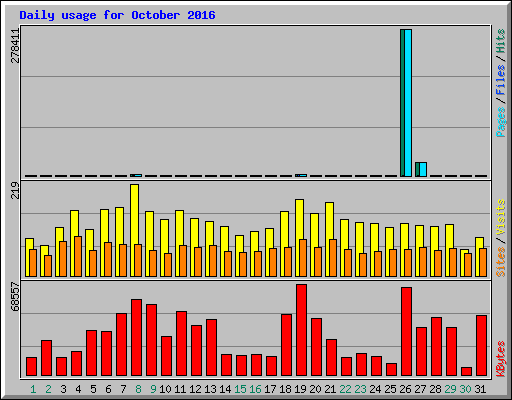Click green day label 15 on the x-axis

coord(240,389)
